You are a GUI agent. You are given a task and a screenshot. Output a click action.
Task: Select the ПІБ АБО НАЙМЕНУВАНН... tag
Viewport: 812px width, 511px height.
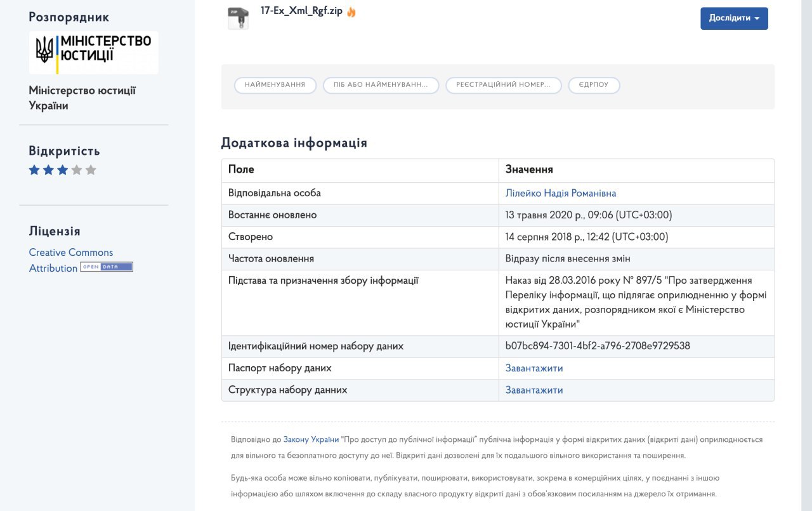pyautogui.click(x=381, y=85)
